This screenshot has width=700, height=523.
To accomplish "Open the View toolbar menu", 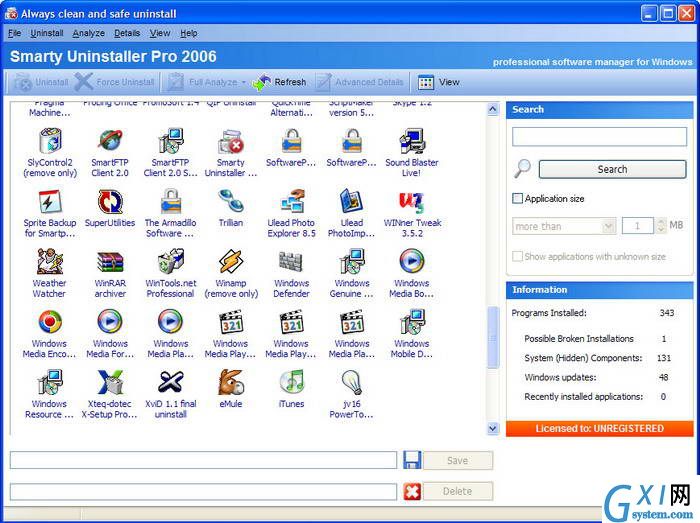I will point(438,82).
